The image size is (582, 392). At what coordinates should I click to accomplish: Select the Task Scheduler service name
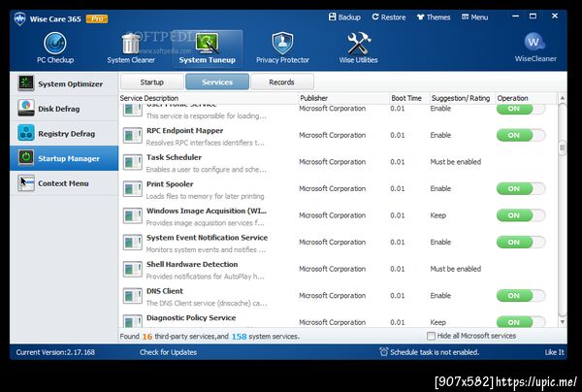[x=174, y=157]
